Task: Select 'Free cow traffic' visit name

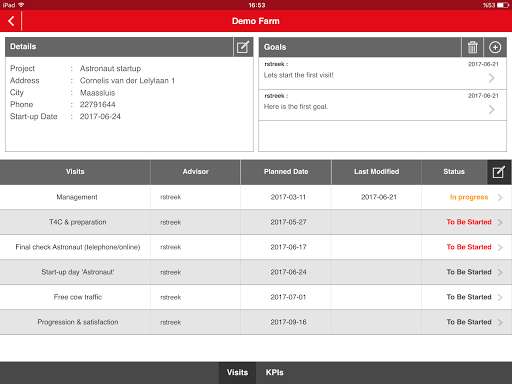Action: (78, 297)
